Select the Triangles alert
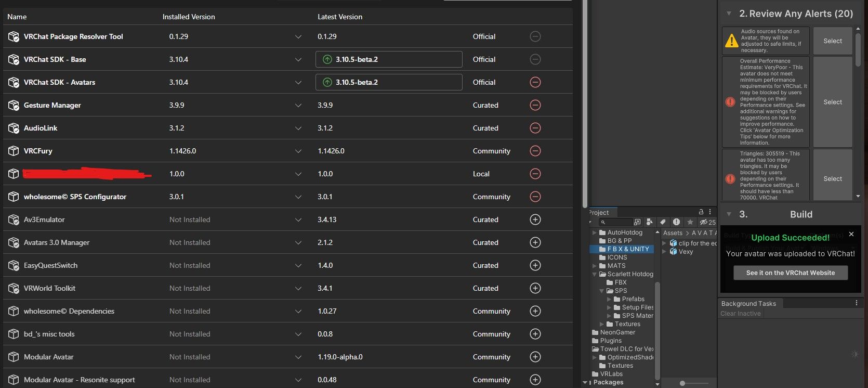The height and width of the screenshot is (388, 868). tap(833, 178)
